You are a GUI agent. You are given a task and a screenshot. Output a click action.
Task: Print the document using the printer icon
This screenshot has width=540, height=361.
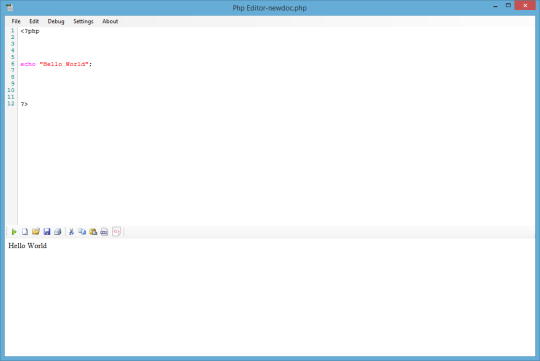(58, 232)
